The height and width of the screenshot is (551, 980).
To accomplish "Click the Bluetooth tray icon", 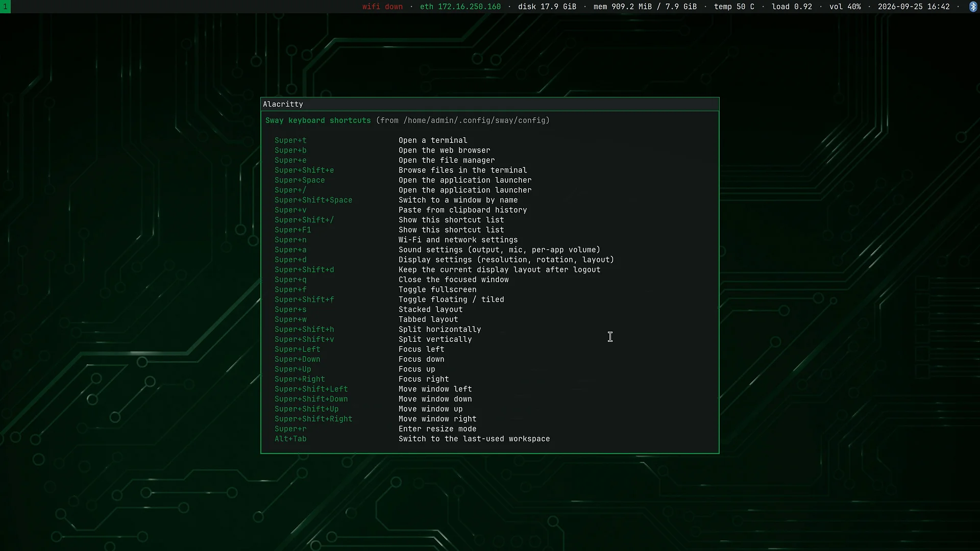I will tap(973, 7).
